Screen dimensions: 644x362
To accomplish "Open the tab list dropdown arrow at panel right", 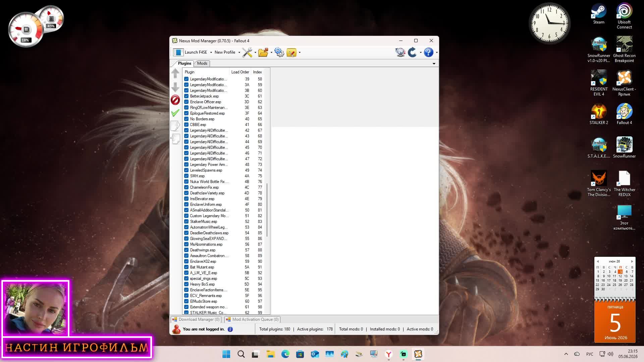I will (434, 64).
